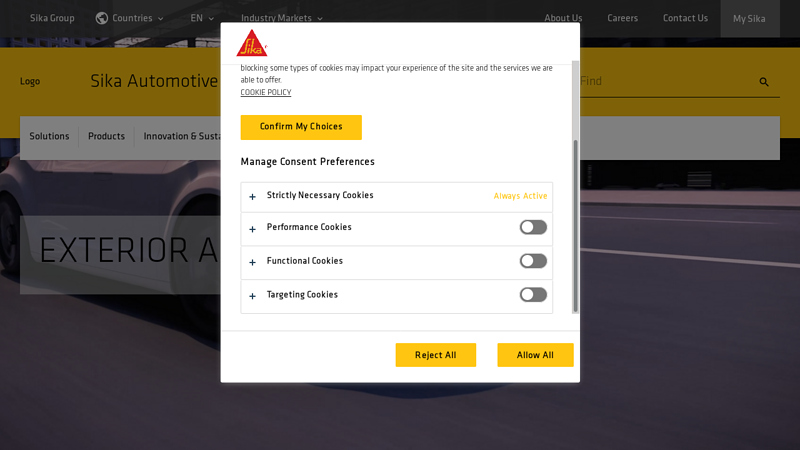Click Reject All button
800x450 pixels.
click(x=435, y=355)
